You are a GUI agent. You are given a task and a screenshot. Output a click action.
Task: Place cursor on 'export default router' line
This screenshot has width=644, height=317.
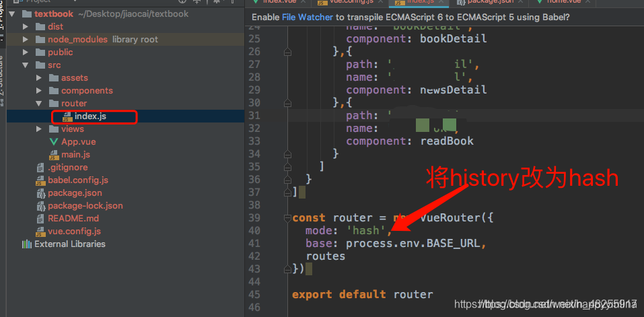click(x=362, y=294)
